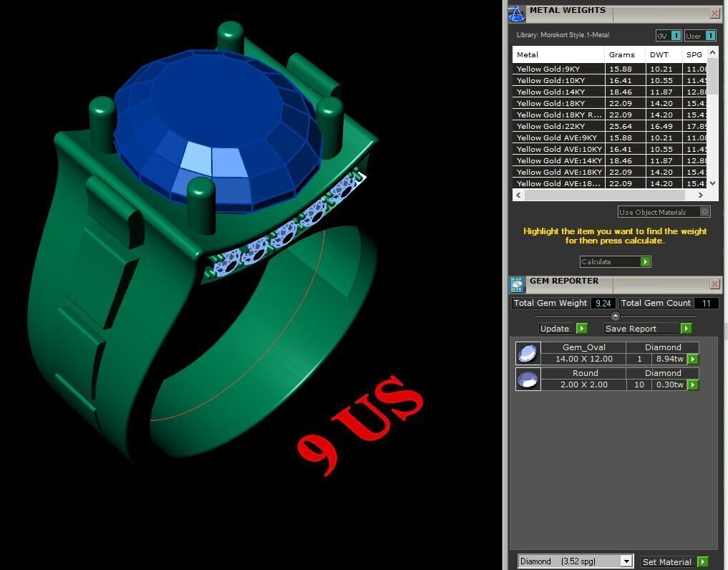Click the Round gem name cell

point(583,373)
